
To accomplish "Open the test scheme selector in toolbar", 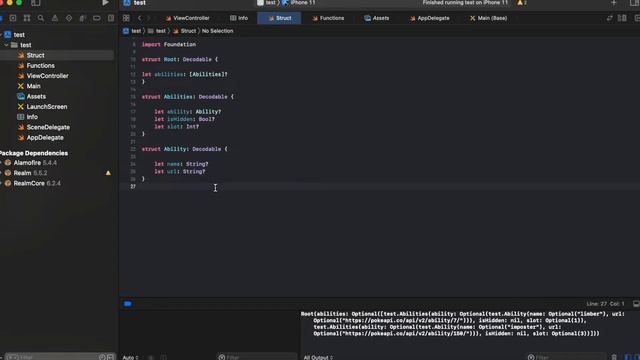I will click(267, 3).
